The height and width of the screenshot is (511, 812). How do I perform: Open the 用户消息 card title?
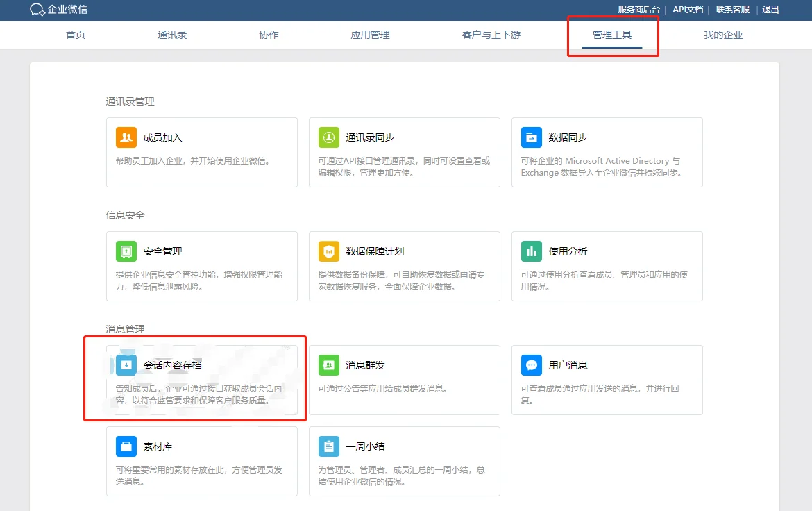pyautogui.click(x=568, y=365)
